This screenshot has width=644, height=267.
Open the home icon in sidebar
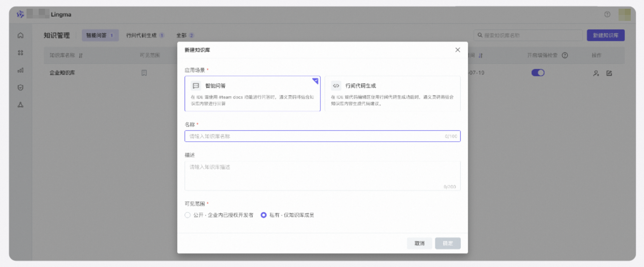pos(21,35)
